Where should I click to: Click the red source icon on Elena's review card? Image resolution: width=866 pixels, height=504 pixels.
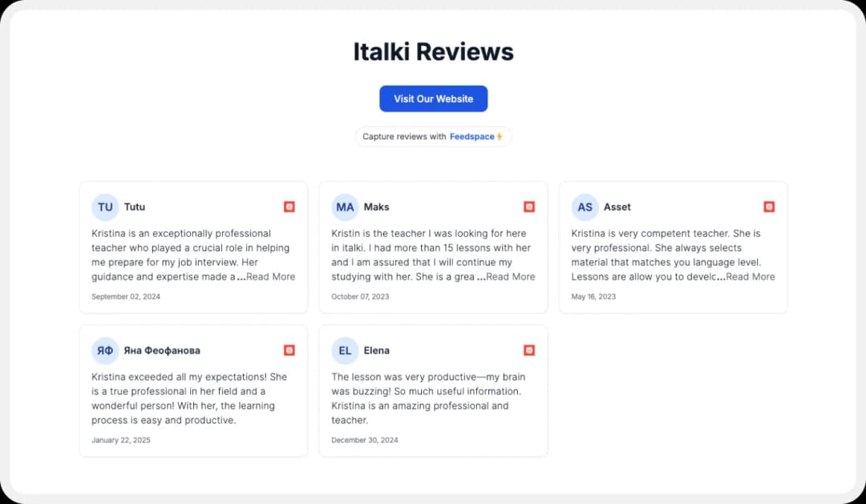click(x=529, y=349)
